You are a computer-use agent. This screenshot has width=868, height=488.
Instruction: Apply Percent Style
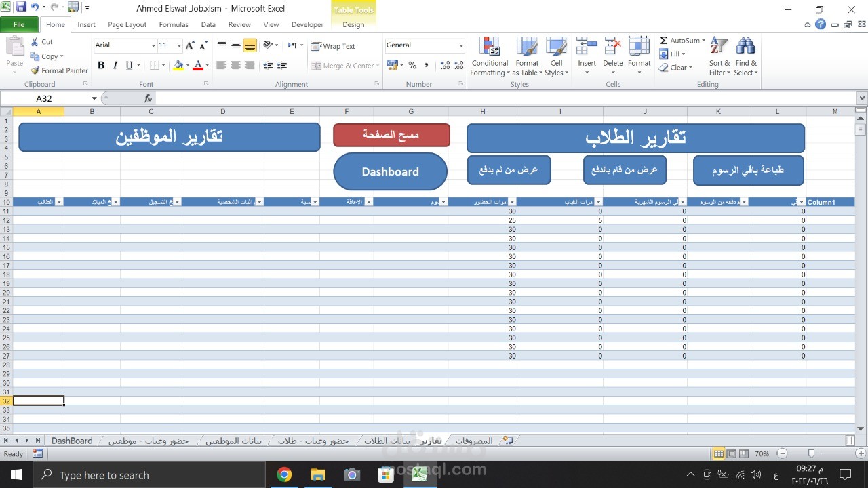(x=412, y=66)
